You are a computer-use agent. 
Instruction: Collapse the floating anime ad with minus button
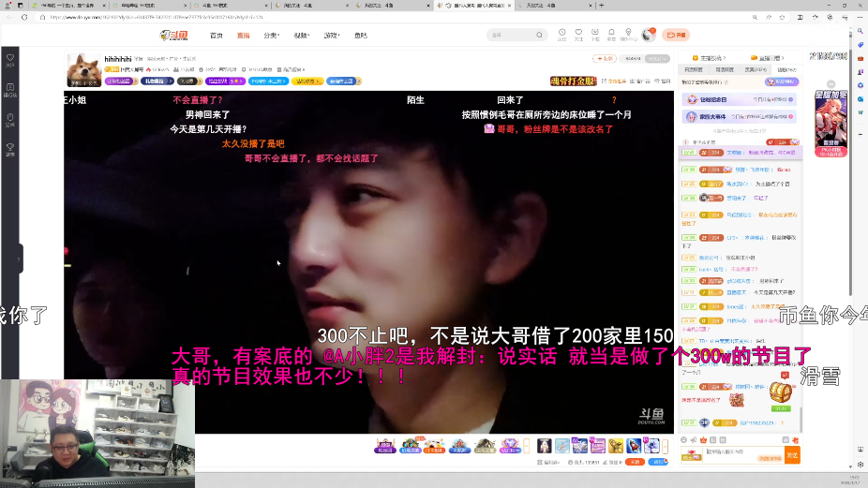click(831, 84)
